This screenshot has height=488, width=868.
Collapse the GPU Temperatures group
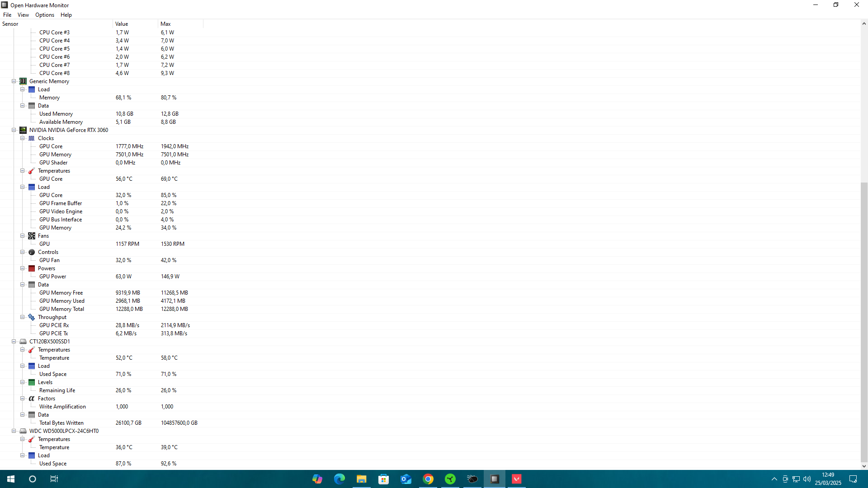coord(23,171)
